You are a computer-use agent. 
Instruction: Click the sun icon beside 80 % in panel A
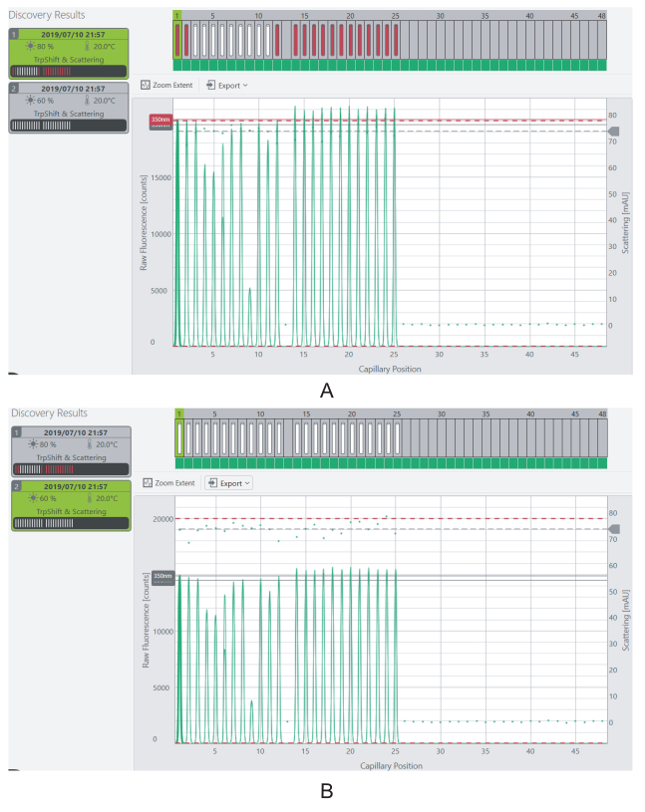[31, 46]
